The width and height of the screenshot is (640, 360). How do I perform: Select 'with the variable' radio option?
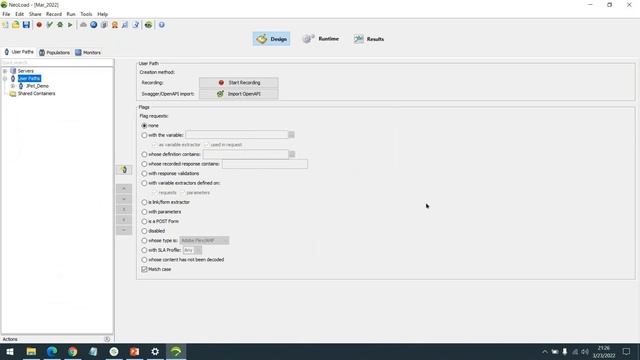tap(144, 135)
